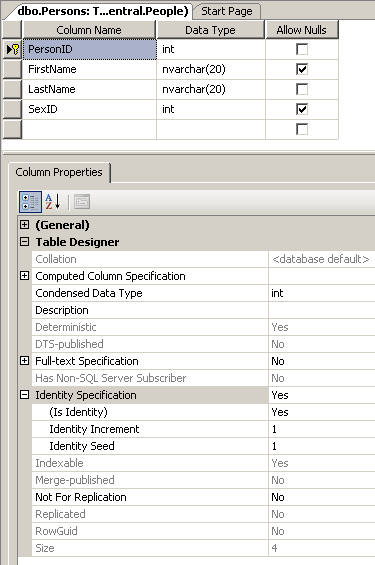Click the int data type for PersonID
The height and width of the screenshot is (565, 375).
point(211,49)
